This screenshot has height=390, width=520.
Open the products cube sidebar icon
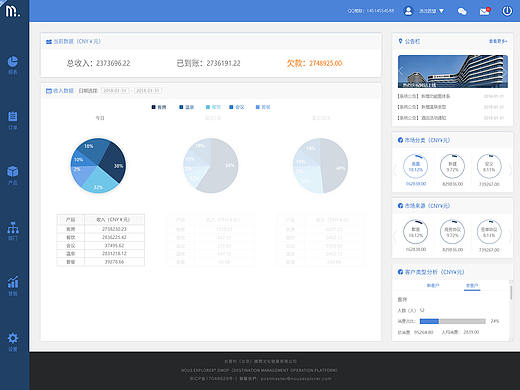13,172
